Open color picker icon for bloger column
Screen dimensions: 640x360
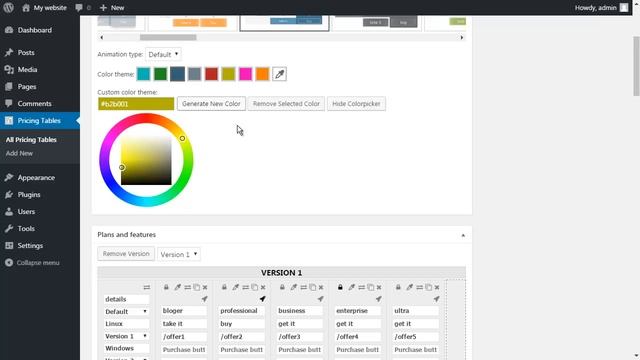[178, 287]
